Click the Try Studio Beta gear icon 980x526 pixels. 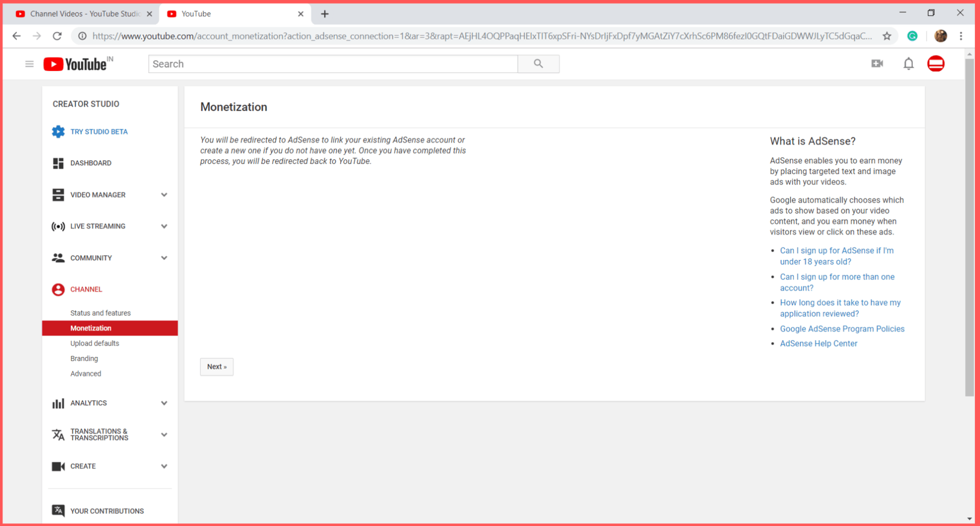click(58, 131)
